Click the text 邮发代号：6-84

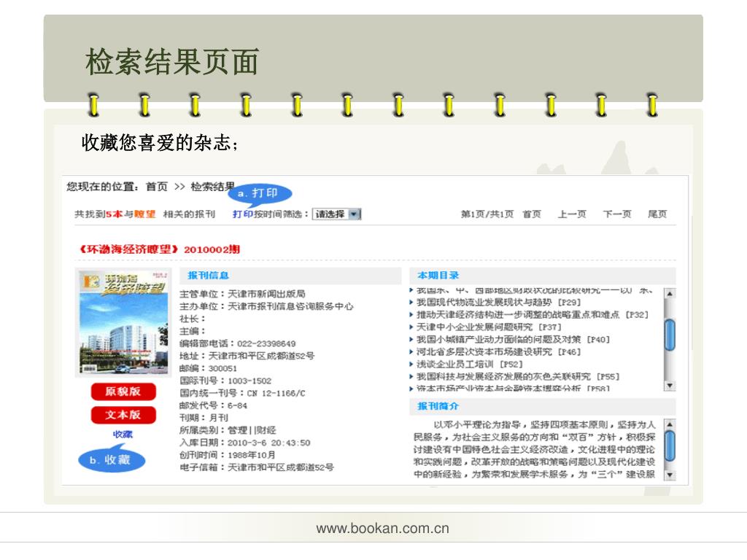click(213, 405)
